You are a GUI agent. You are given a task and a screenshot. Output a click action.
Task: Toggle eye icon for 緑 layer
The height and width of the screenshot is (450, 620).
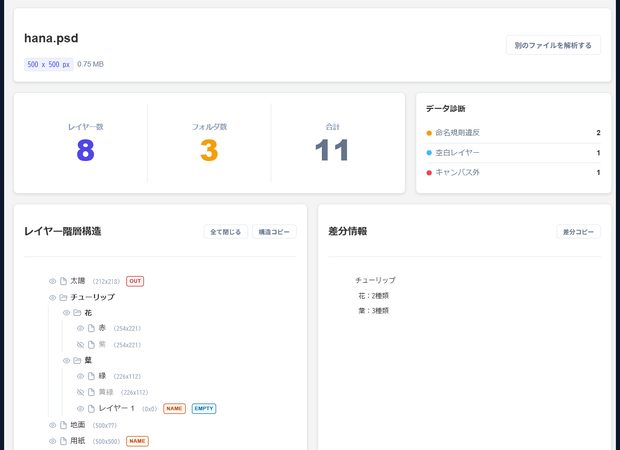(80, 376)
